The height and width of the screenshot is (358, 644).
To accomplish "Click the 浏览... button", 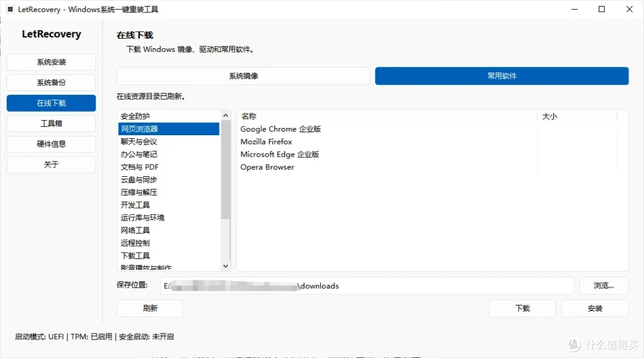I will pyautogui.click(x=603, y=285).
